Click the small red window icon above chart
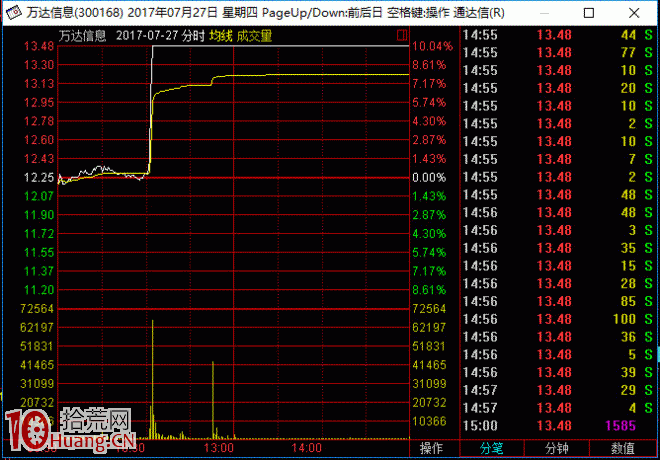Viewport: 660px width, 460px height. coord(402,35)
